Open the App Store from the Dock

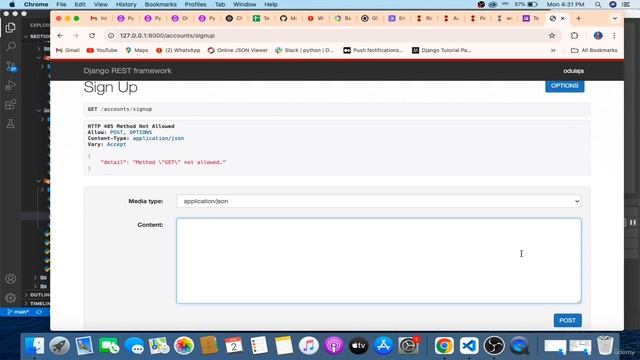point(383,346)
